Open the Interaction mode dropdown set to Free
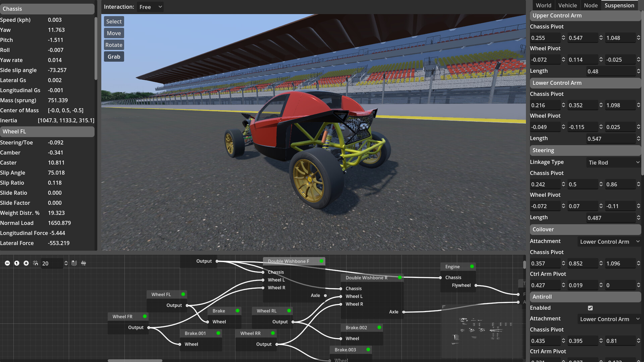644x362 pixels. coord(150,7)
